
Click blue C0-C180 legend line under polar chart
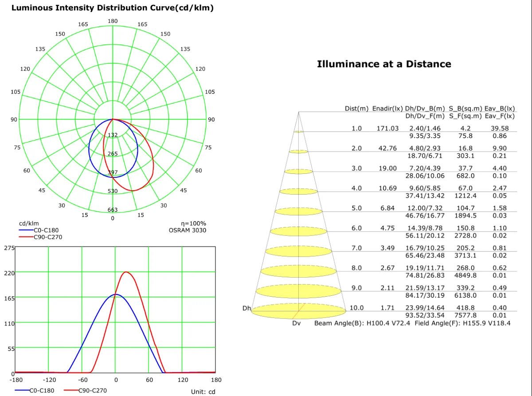click(26, 230)
